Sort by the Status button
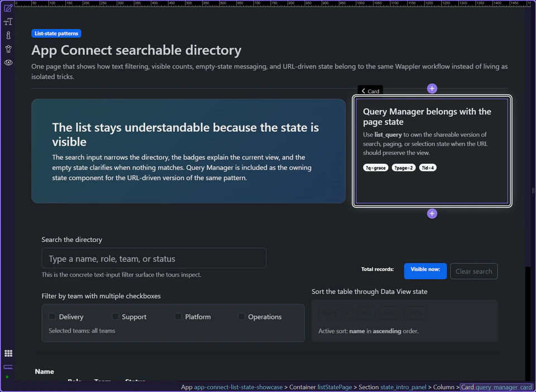 (415, 313)
